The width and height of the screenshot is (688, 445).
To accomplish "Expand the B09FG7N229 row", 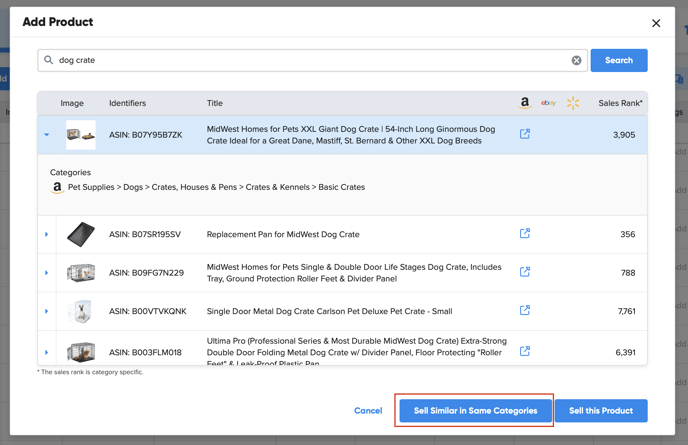I will tap(47, 273).
